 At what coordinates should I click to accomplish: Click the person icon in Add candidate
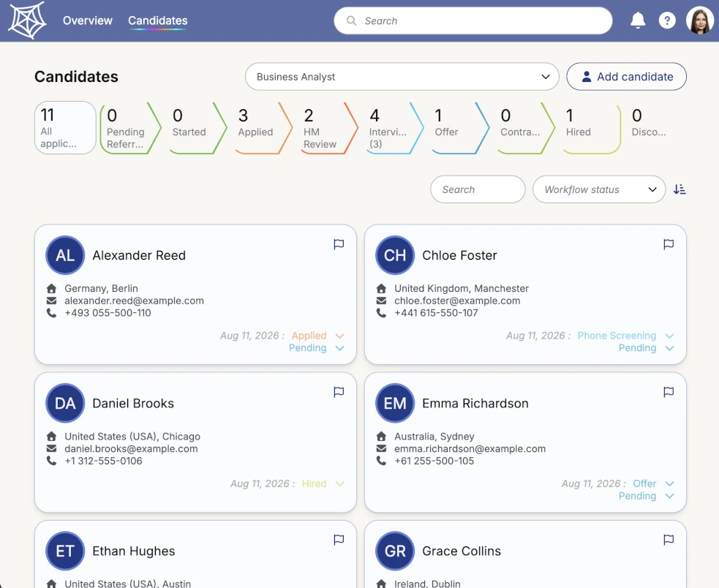tap(586, 77)
